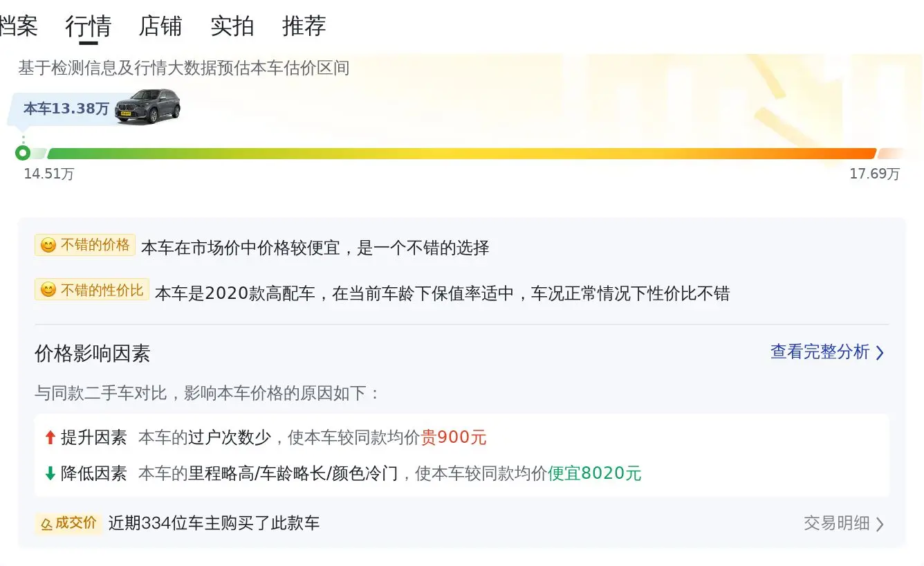
Task: Click 里程略高/车龄略长/颜色冷门 factor text
Action: coord(293,473)
